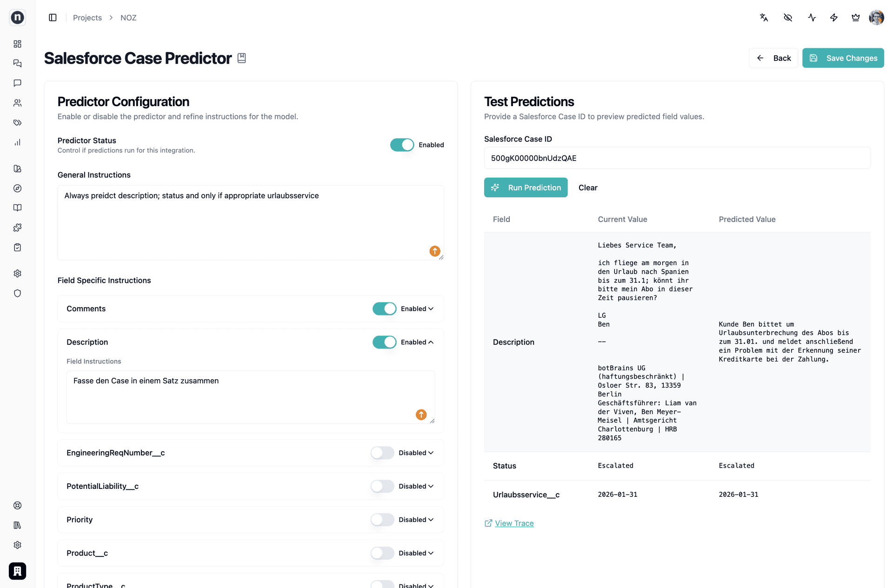
Task: Open the security shield icon in sidebar
Action: (x=17, y=293)
